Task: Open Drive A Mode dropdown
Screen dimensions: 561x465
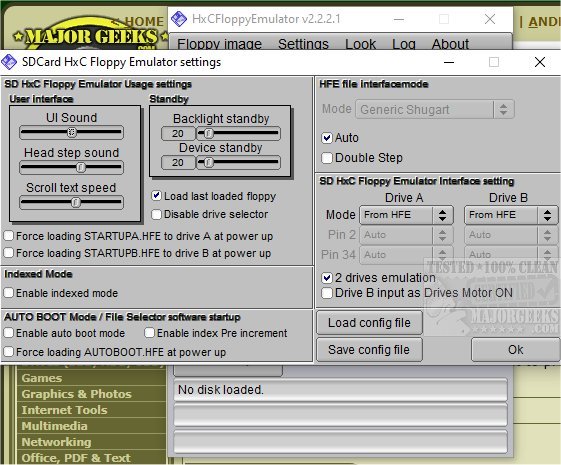Action: 406,215
